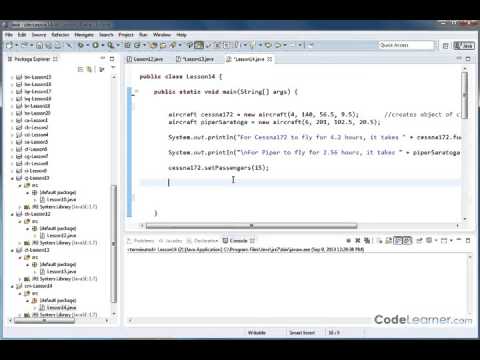The height and width of the screenshot is (360, 480).
Task: Open the Source menu
Action: pyautogui.click(x=39, y=35)
